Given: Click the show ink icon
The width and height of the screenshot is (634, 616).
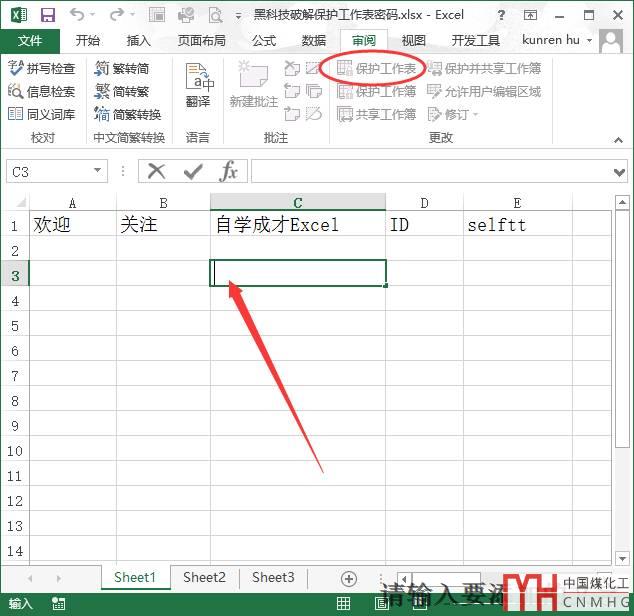Looking at the screenshot, I should [313, 114].
